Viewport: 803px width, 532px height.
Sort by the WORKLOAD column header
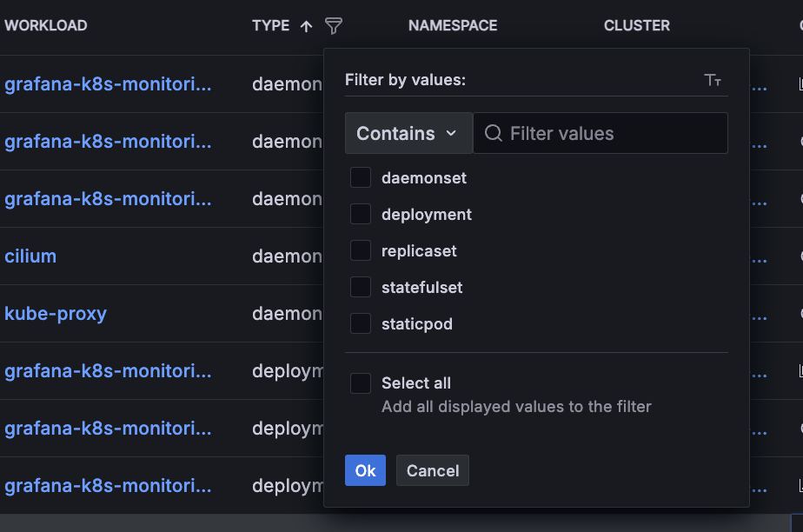point(46,26)
